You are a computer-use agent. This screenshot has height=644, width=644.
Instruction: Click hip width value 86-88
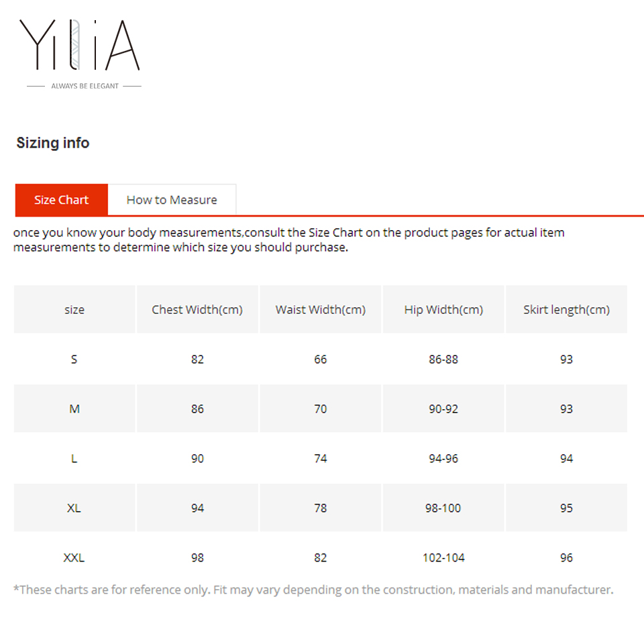click(x=443, y=359)
